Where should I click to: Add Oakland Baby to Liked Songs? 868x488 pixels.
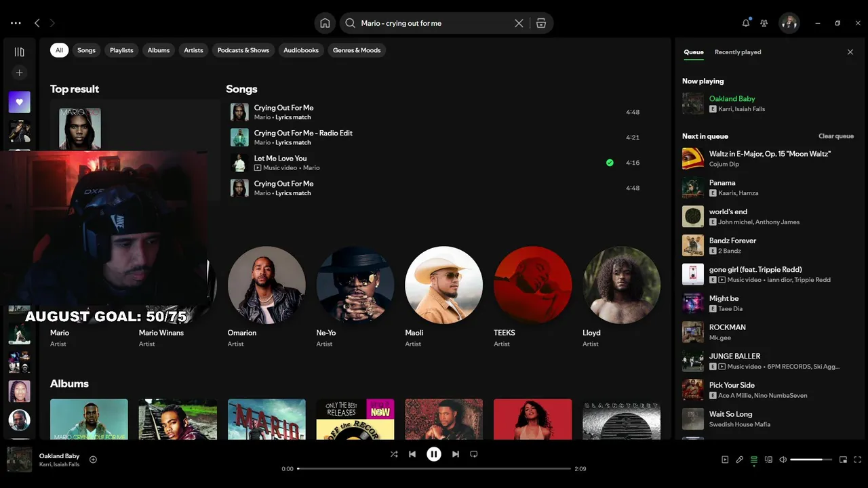coord(93,460)
